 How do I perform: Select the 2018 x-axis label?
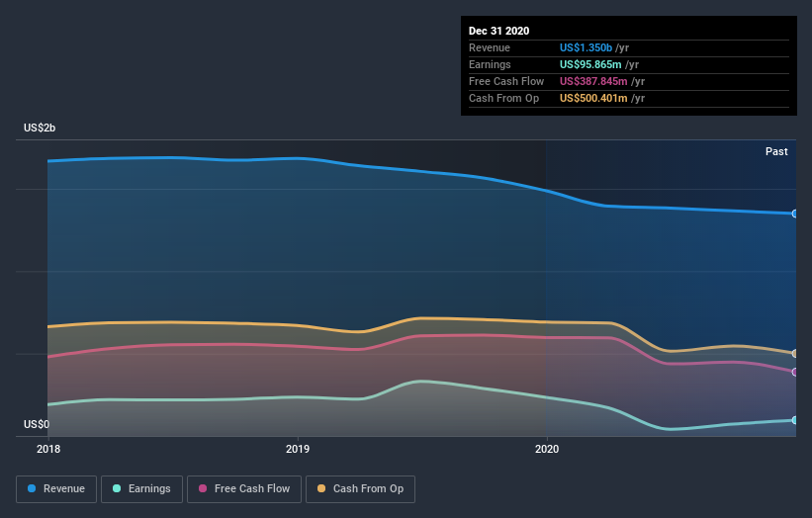click(x=48, y=449)
